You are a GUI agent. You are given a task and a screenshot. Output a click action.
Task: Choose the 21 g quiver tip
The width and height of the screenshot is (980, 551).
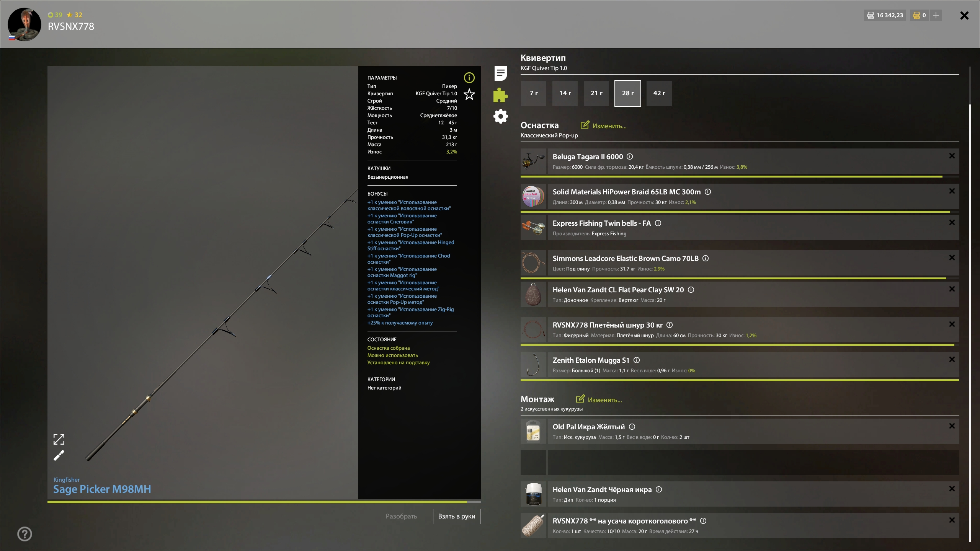[x=596, y=93]
